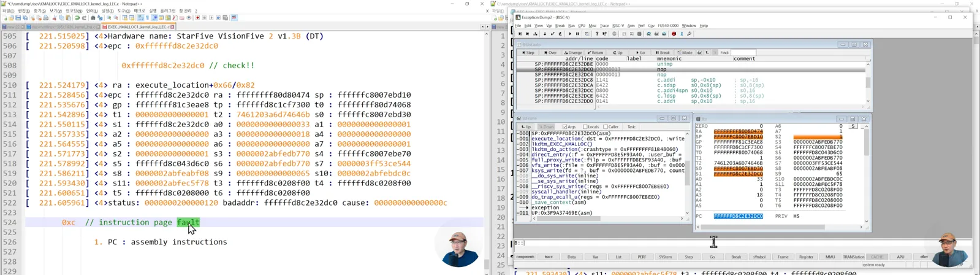Click the Up button in Frame window
This screenshot has height=275, width=980.
pyautogui.click(x=526, y=127)
